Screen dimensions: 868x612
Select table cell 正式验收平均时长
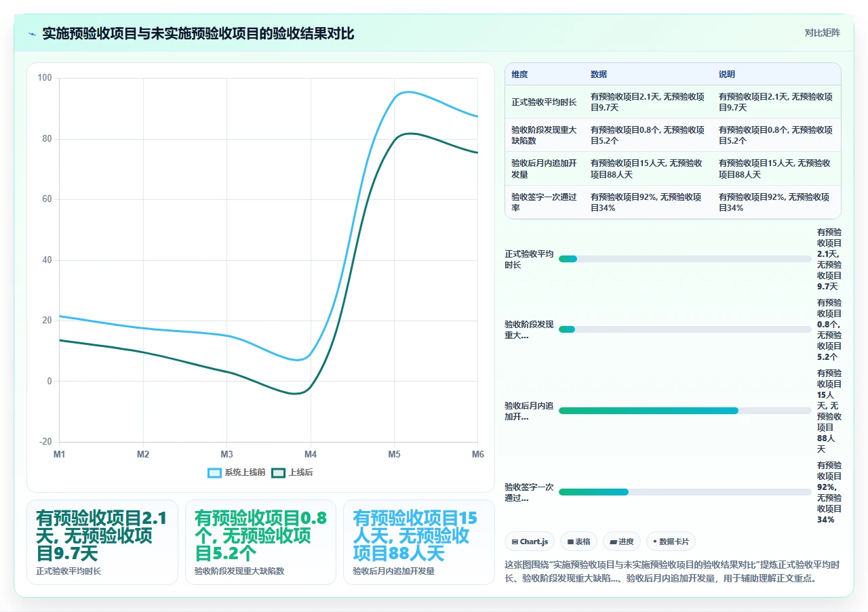[x=545, y=102]
